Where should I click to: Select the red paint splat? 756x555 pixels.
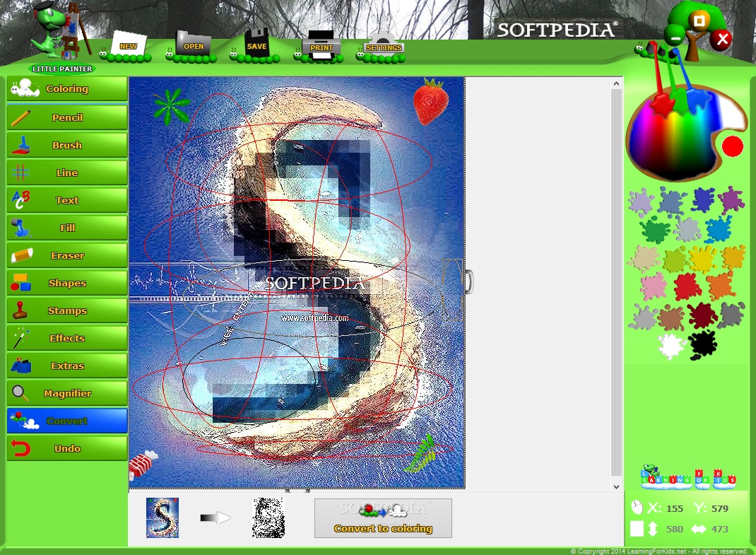tap(687, 286)
